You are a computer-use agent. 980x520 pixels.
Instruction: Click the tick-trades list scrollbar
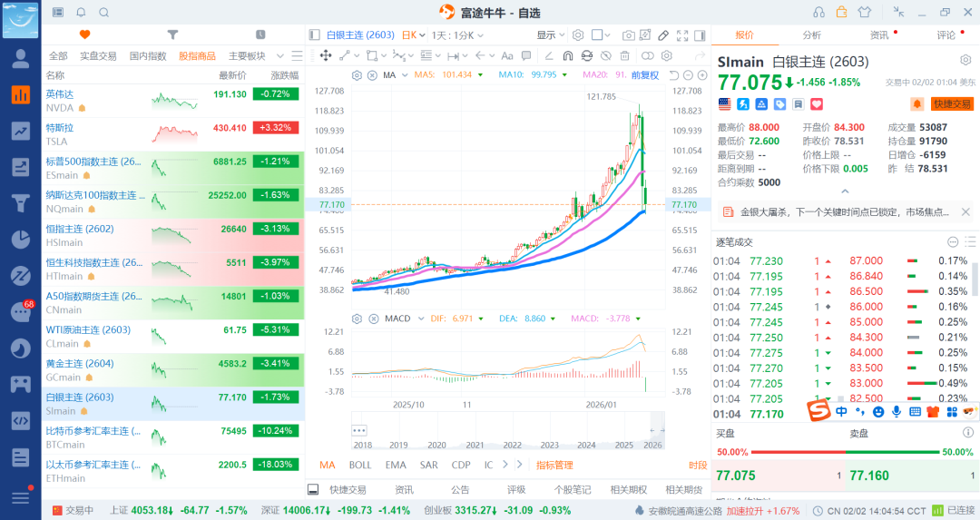click(x=974, y=280)
